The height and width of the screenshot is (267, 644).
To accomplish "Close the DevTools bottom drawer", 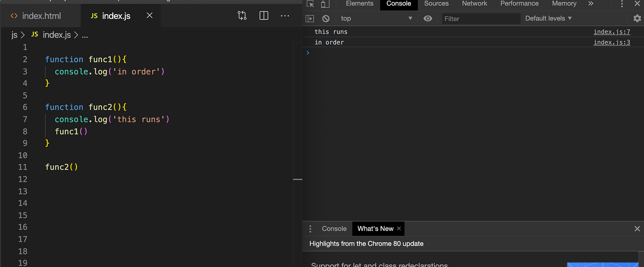I will pos(637,229).
